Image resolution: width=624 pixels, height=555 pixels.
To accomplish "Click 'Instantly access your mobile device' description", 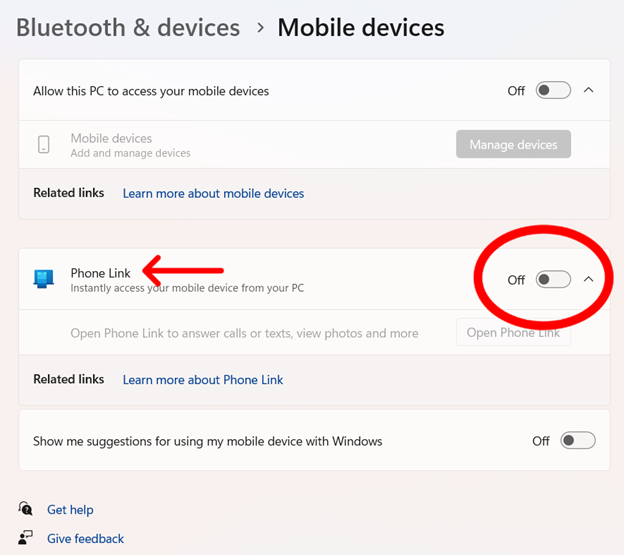I will [187, 288].
